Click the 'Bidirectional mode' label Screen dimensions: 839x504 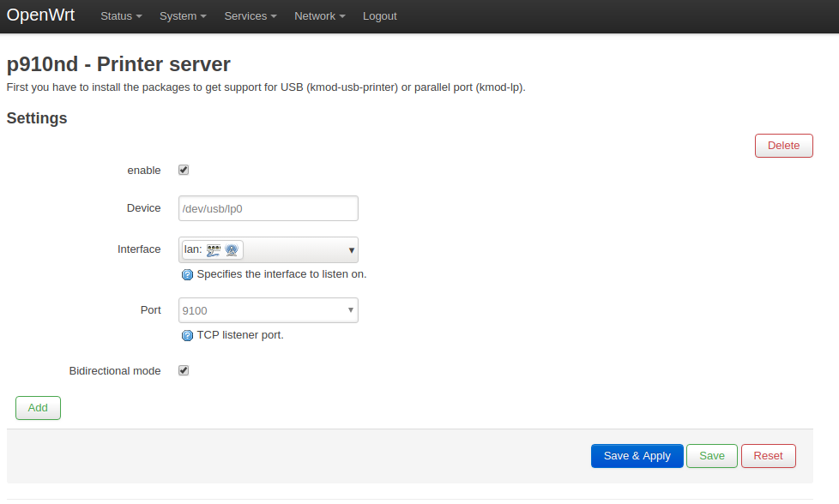pyautogui.click(x=114, y=371)
